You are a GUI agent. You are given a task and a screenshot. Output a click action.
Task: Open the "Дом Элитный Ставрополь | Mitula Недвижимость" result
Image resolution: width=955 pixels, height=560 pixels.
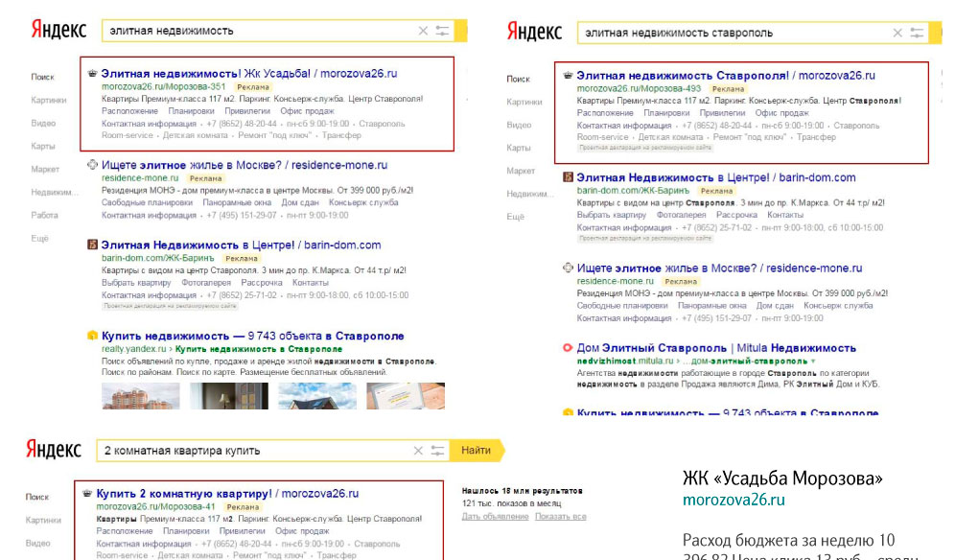[716, 348]
